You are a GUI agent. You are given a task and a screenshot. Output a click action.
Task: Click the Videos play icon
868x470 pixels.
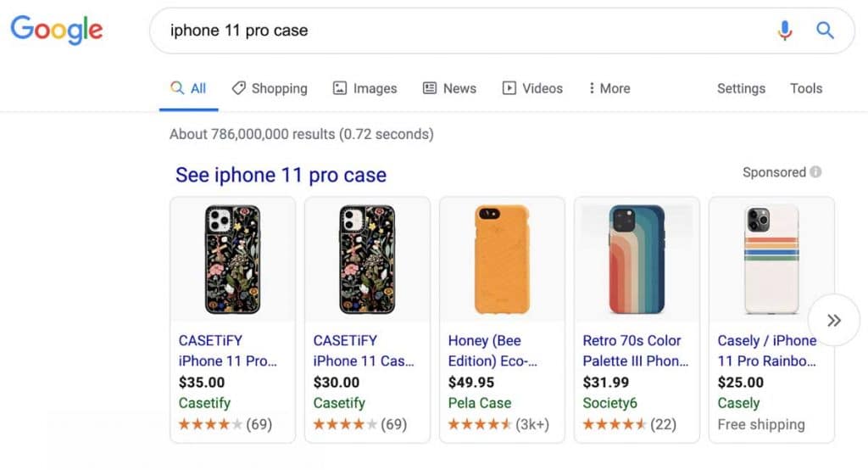tap(509, 88)
